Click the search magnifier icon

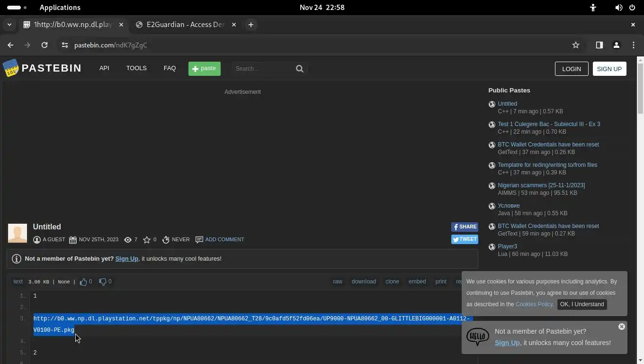300,69
